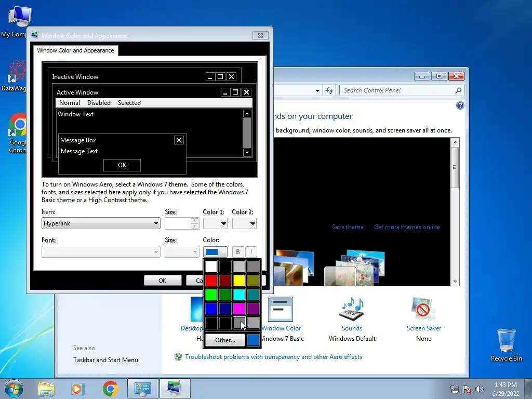This screenshot has height=399, width=532.
Task: Pick the bright blue color swatch
Action: [211, 309]
